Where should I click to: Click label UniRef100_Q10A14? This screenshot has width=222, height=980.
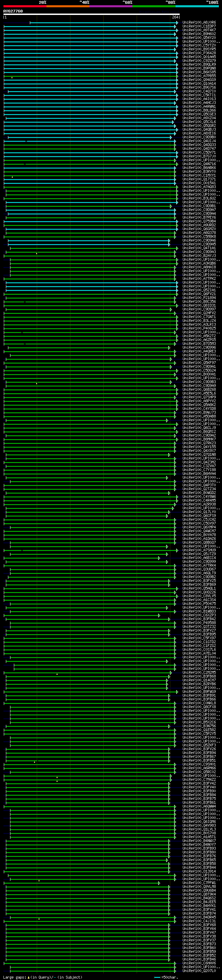click(199, 84)
